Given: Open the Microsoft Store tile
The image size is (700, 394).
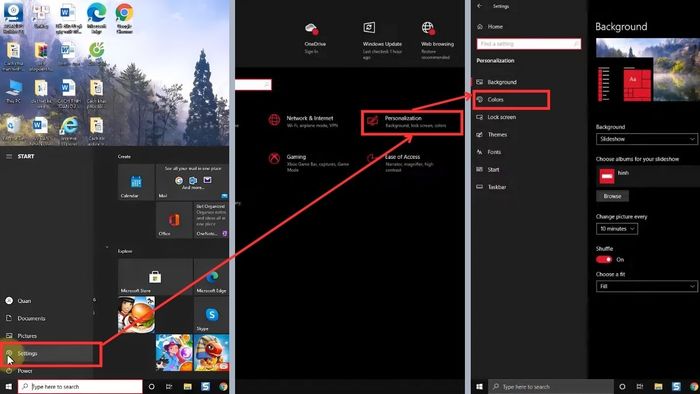Looking at the screenshot, I should point(155,277).
